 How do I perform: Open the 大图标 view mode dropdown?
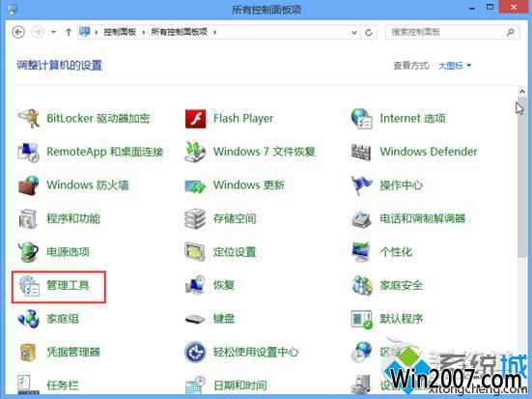pos(455,66)
